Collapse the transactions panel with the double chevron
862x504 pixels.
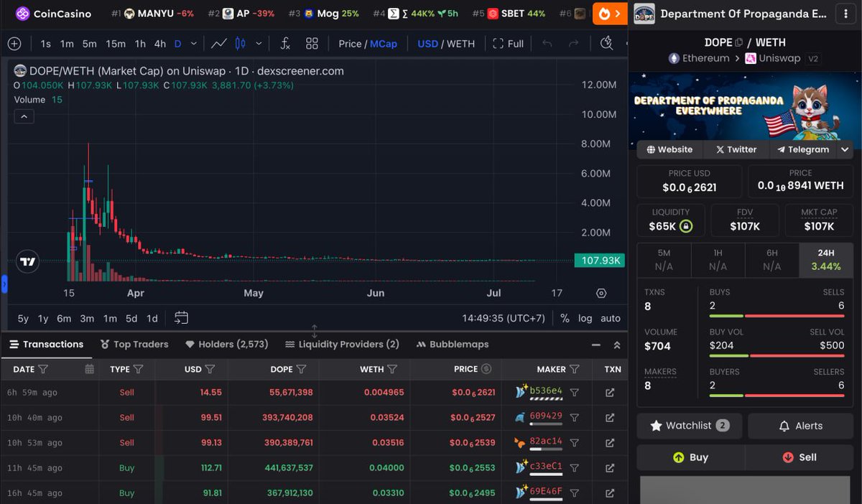616,345
